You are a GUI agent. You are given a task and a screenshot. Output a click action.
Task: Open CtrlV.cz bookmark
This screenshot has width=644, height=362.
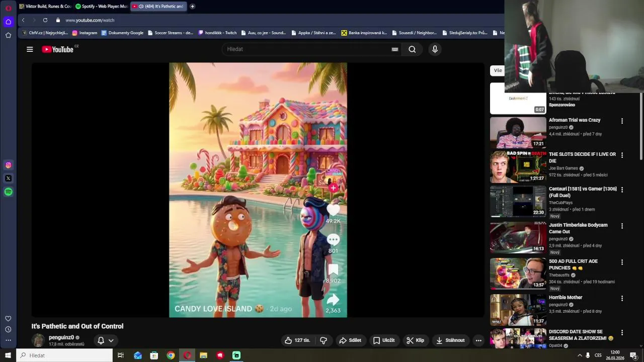pyautogui.click(x=45, y=33)
